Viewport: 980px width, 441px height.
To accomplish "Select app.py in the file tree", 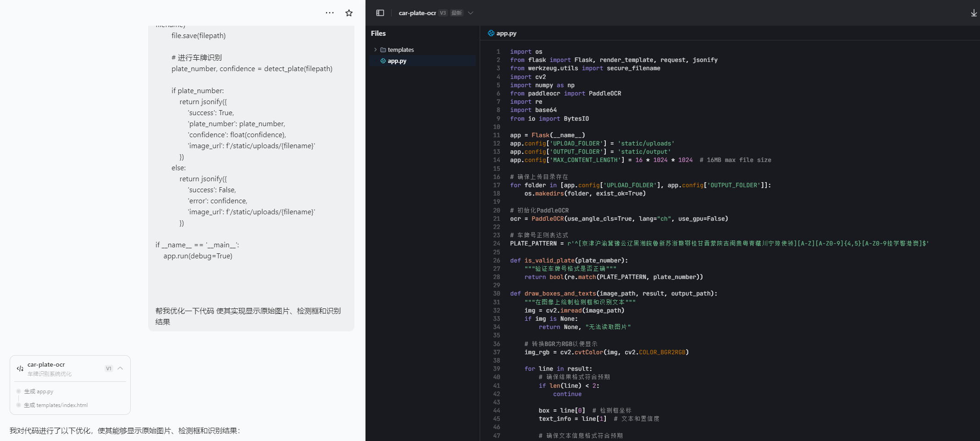I will click(x=422, y=61).
